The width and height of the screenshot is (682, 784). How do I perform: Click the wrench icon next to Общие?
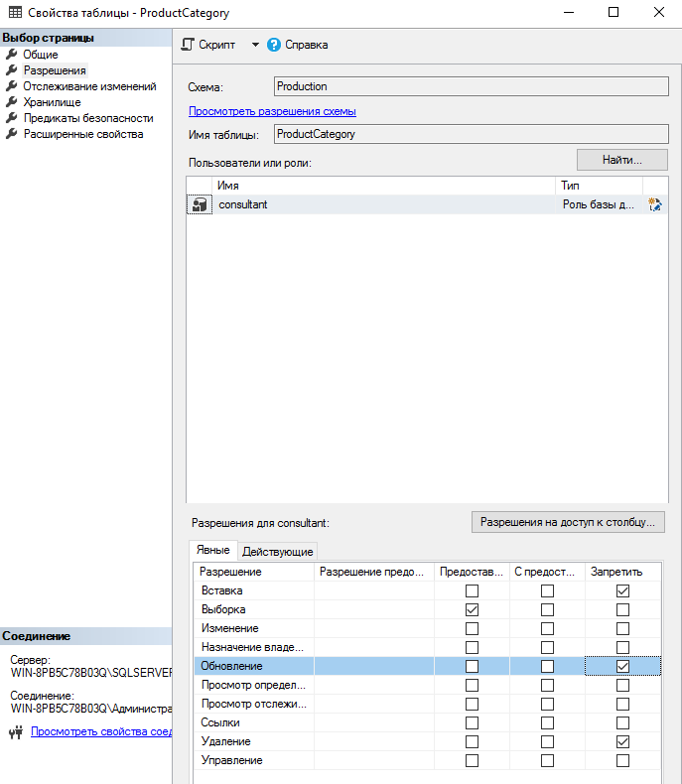[x=12, y=54]
